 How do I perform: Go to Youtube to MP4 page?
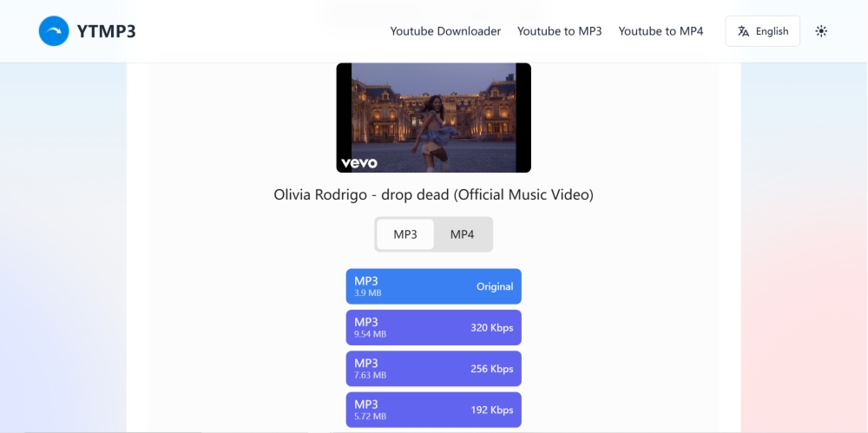[661, 31]
